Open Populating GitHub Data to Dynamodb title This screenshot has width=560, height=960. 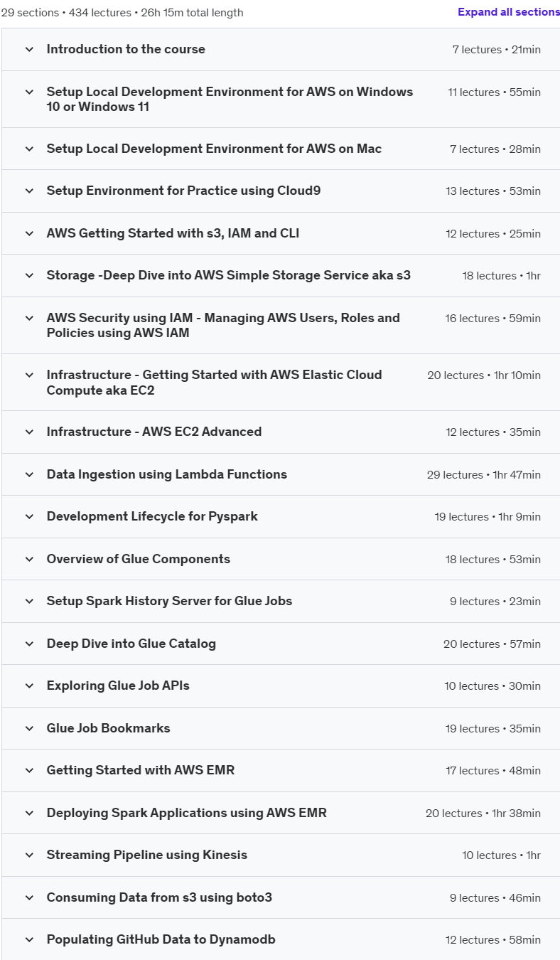point(161,939)
